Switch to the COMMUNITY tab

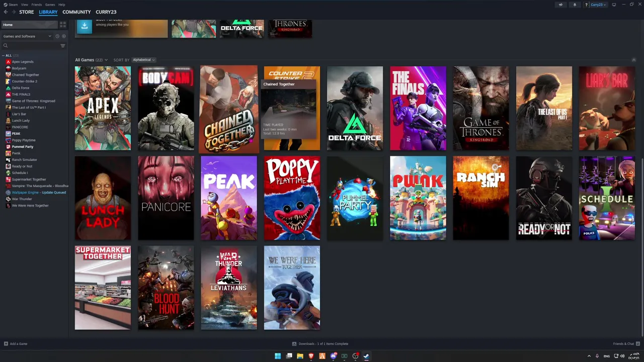[76, 12]
